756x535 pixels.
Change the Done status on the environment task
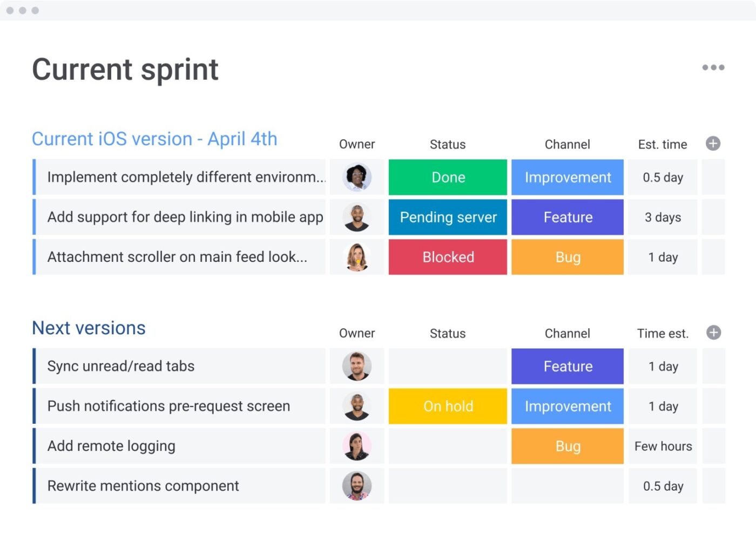click(x=448, y=177)
